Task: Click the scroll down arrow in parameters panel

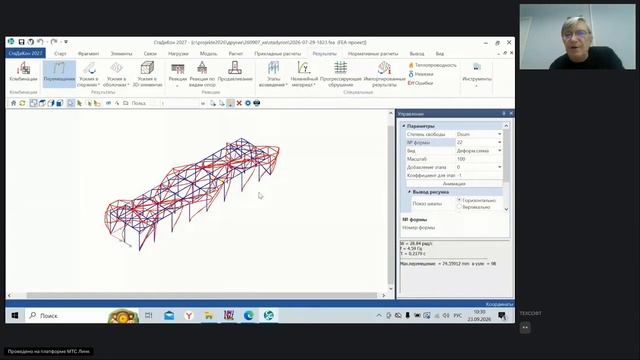Action: click(506, 209)
